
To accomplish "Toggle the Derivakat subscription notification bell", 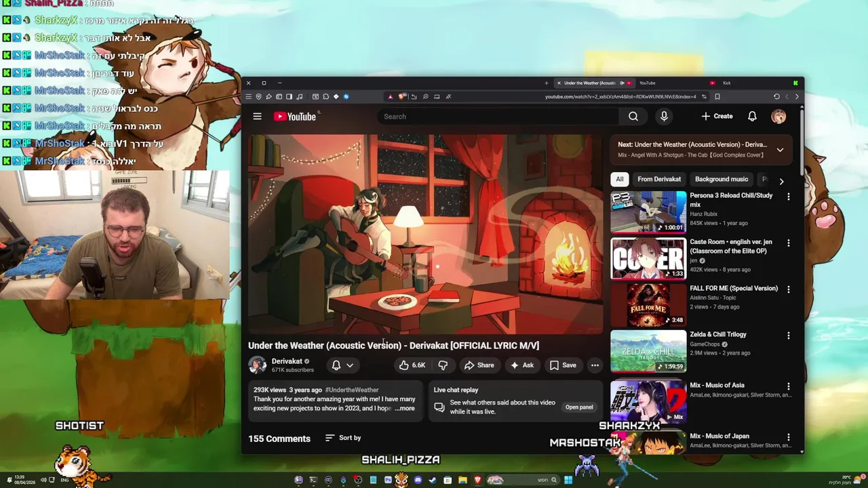I will (x=336, y=365).
